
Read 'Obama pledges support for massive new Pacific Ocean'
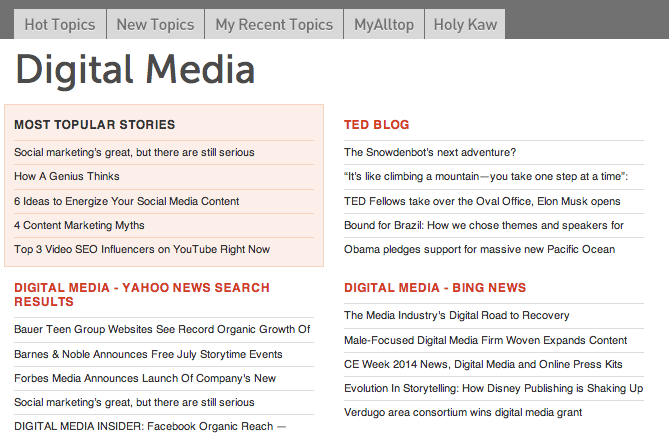480,249
